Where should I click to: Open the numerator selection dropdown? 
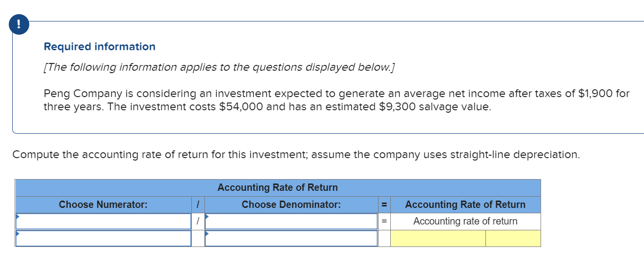(103, 221)
